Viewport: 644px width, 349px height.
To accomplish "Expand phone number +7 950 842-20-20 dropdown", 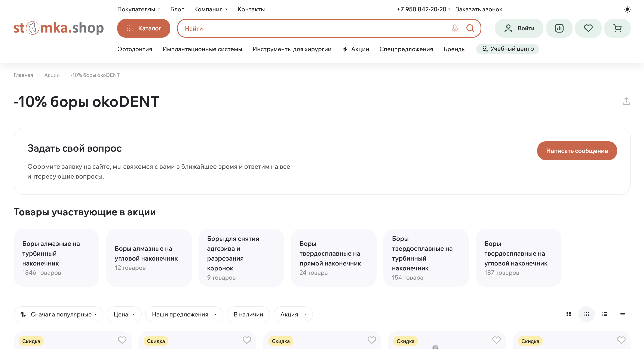I will [423, 9].
